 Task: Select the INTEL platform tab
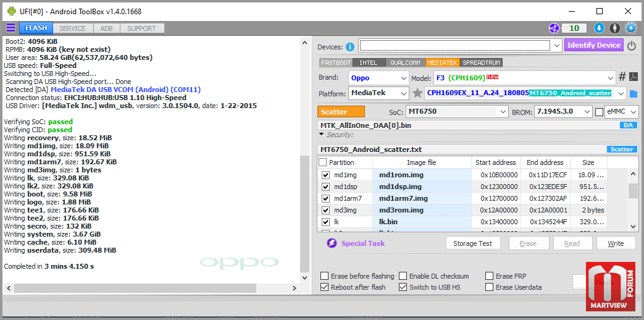point(369,63)
